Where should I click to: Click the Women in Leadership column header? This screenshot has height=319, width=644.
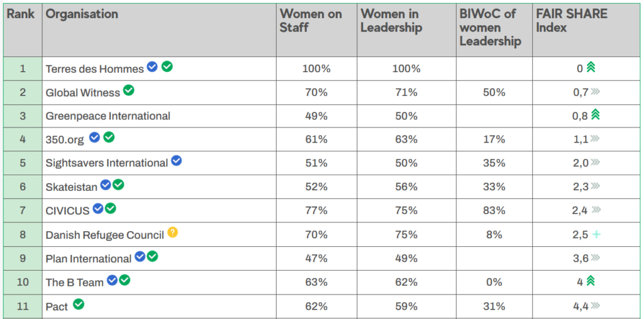391,20
